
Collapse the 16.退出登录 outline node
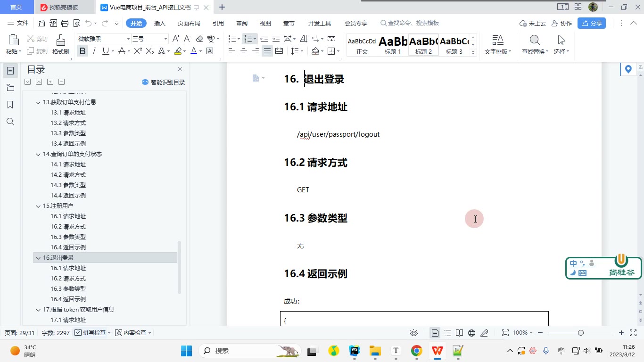[x=38, y=258]
